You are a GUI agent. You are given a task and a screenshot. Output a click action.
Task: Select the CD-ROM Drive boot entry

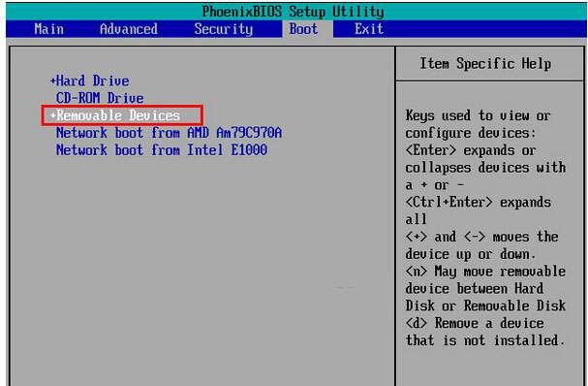pos(100,98)
